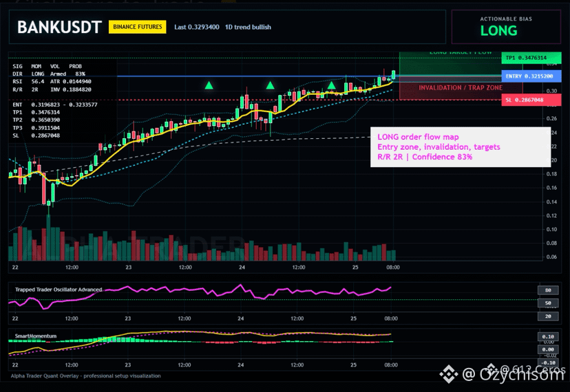Click the DIR LONG Armed 83% row
570x392 pixels.
click(49, 74)
